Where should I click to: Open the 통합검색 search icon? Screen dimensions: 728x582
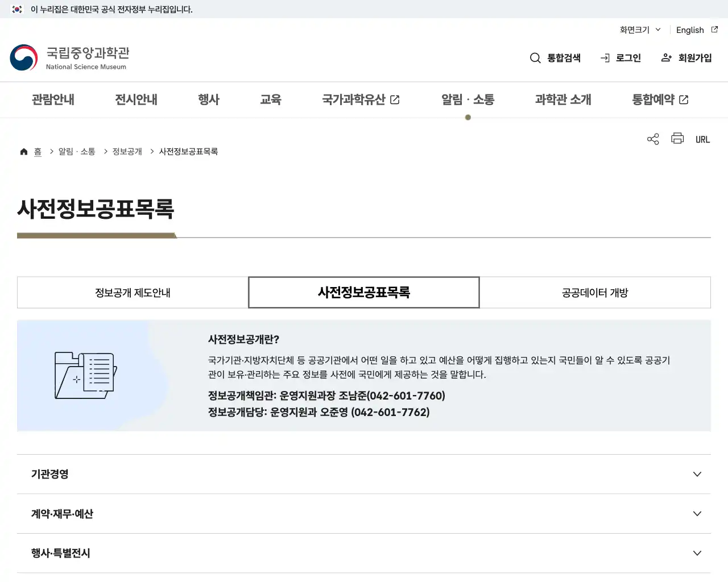click(535, 57)
